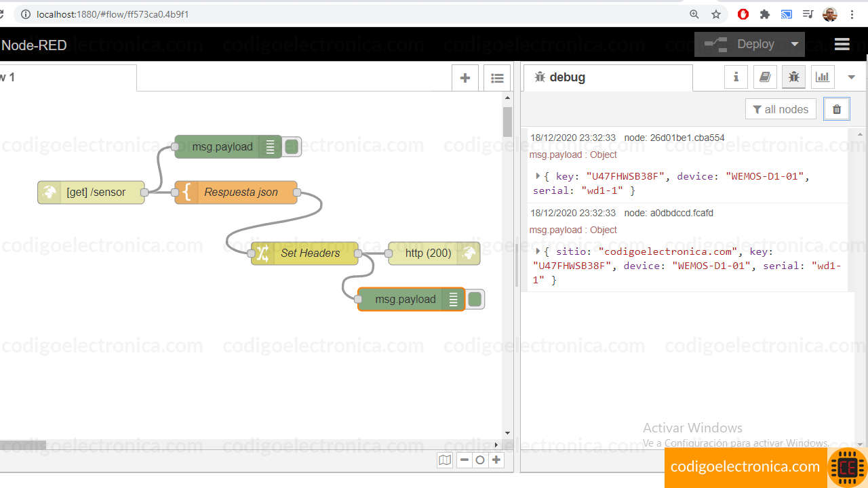This screenshot has width=868, height=488.
Task: Show the list of flows
Action: tap(497, 78)
